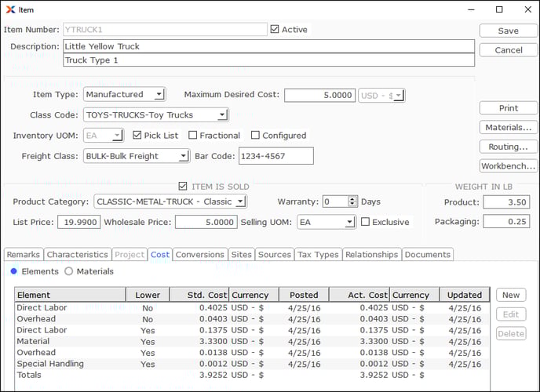Click the Wholesale Price field
This screenshot has height=392, width=540.
pos(206,222)
